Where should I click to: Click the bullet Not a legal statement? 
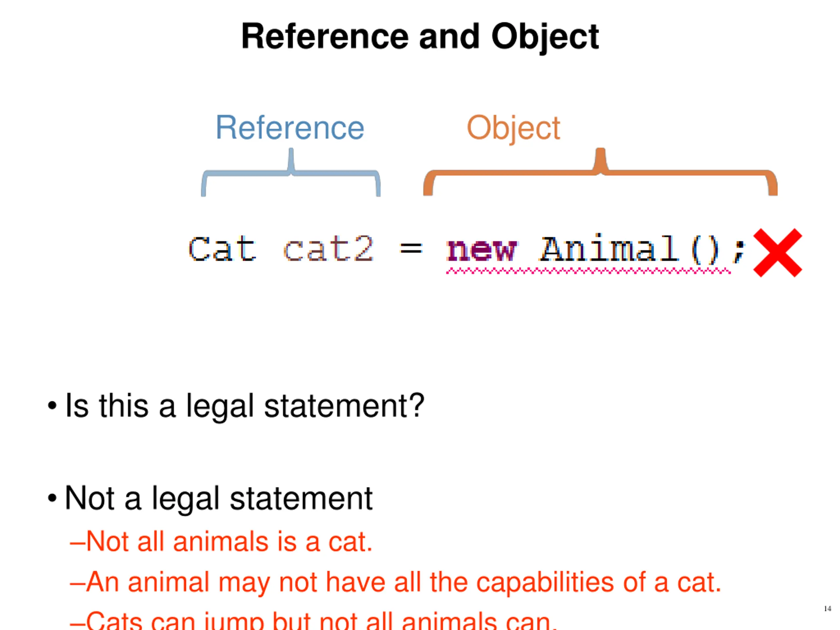point(210,499)
